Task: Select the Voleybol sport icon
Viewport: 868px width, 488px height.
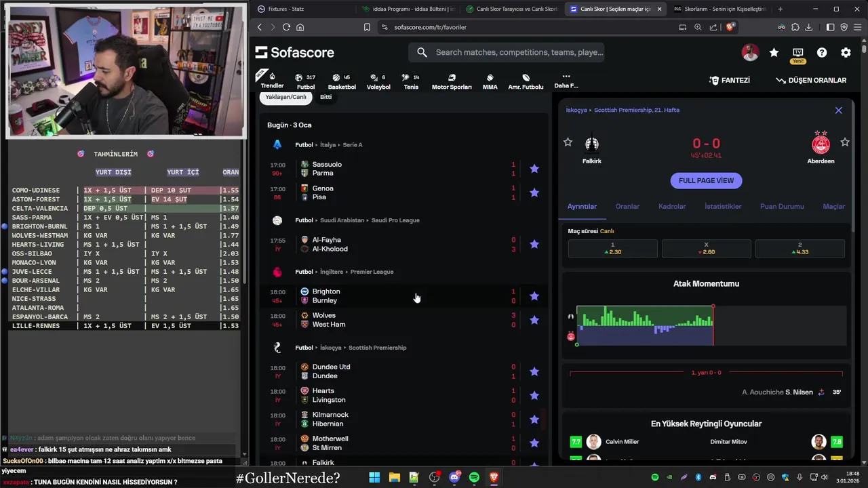Action: (378, 81)
